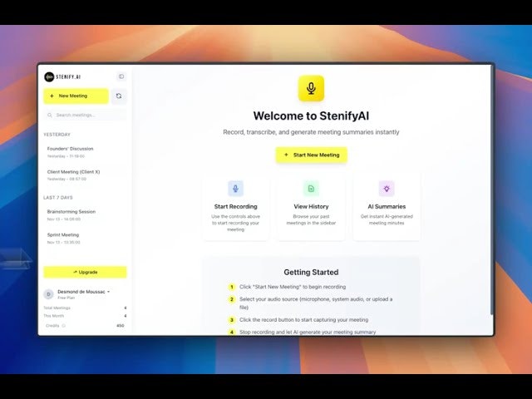Click the main content vertical scrollbar

[491, 190]
